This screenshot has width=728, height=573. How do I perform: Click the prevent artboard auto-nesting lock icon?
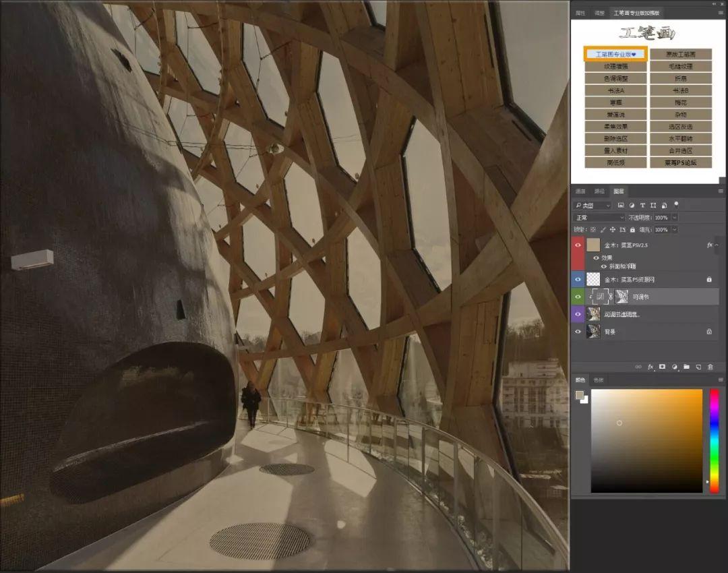(x=623, y=229)
